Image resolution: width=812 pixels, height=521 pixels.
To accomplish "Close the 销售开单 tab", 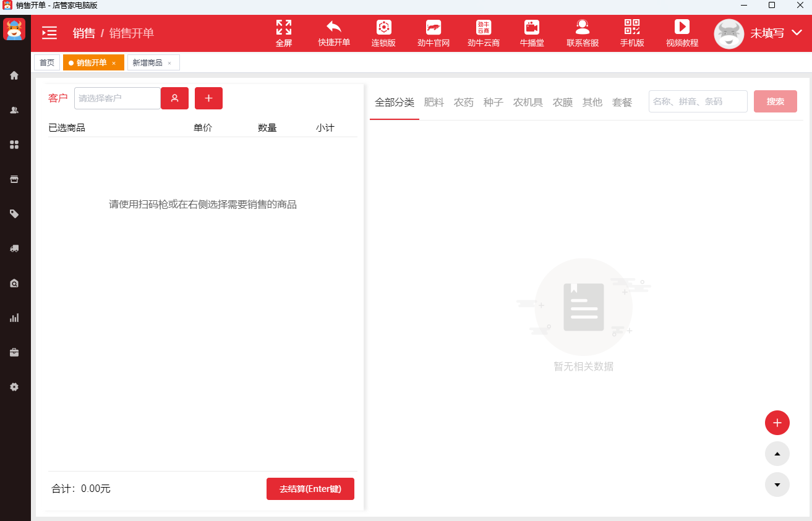I will 114,63.
